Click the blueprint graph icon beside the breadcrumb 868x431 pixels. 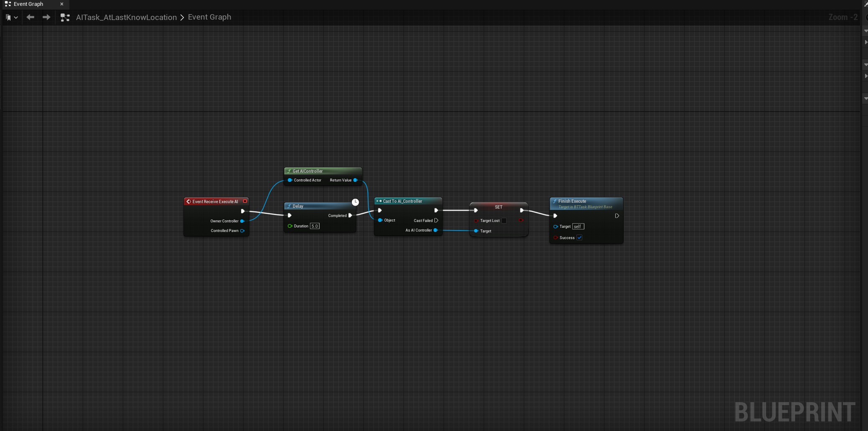pos(65,18)
